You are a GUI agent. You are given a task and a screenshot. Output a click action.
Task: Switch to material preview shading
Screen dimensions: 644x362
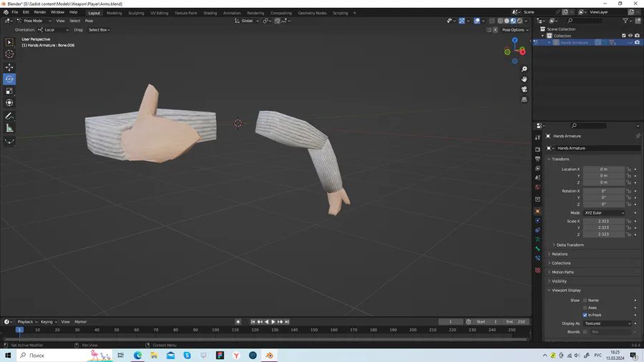click(513, 21)
